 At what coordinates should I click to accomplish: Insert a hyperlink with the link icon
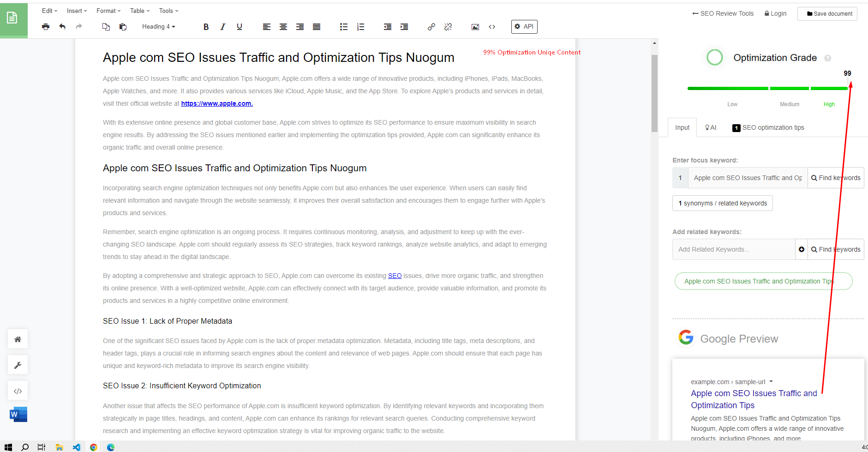[431, 26]
